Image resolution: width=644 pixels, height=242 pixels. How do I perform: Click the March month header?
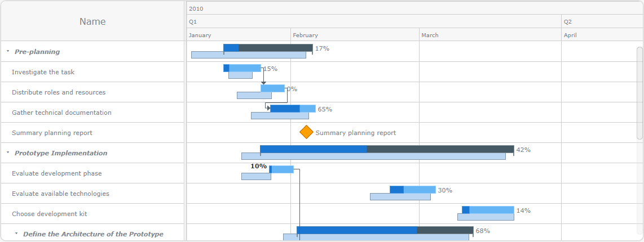(x=430, y=35)
